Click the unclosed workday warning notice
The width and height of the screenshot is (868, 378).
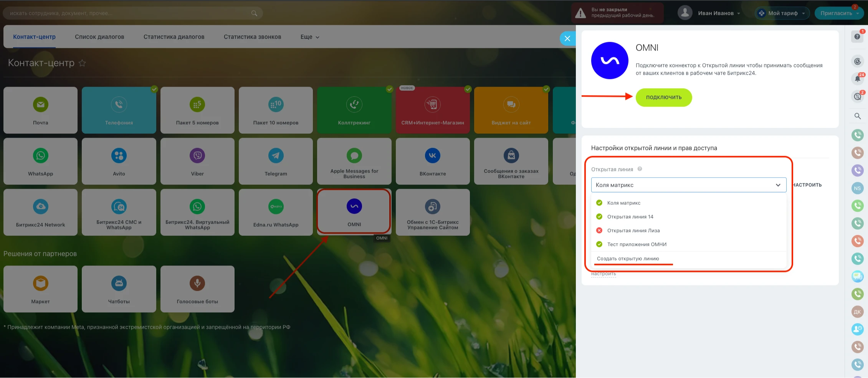tap(617, 13)
